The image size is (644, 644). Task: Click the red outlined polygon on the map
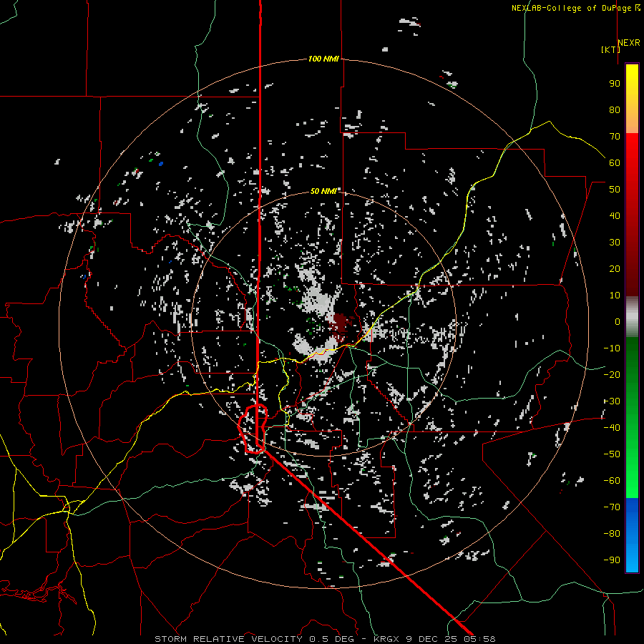point(253,429)
